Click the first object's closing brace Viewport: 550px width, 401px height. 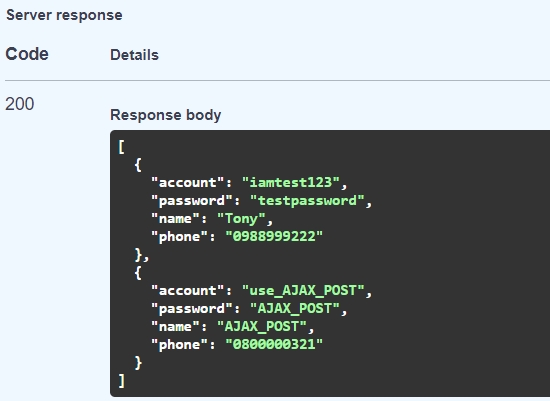click(x=138, y=255)
